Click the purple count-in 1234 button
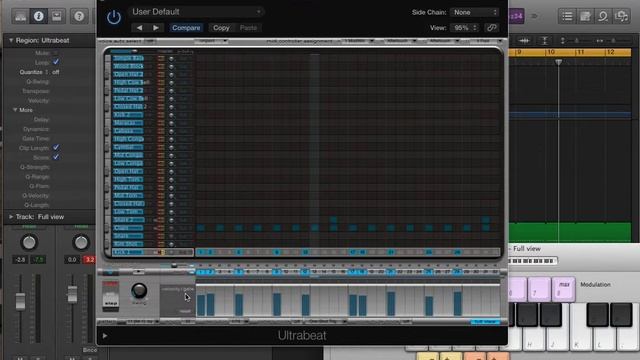The height and width of the screenshot is (360, 640). [x=516, y=16]
